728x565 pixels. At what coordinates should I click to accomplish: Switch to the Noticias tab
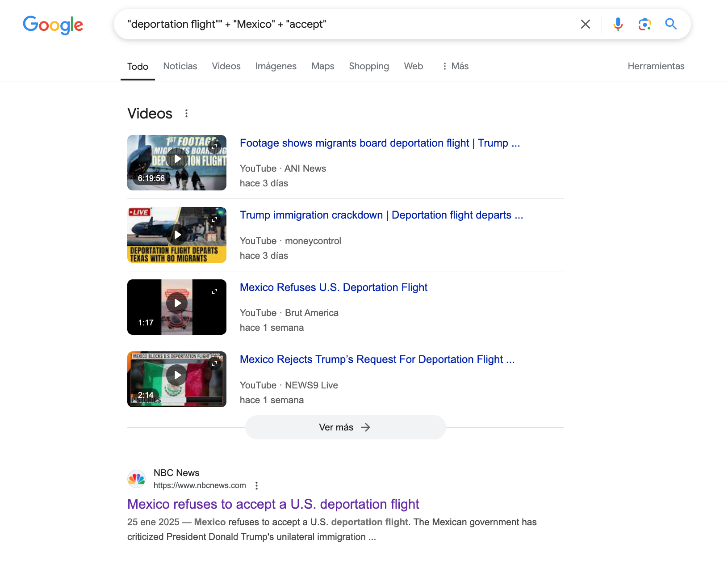(180, 66)
